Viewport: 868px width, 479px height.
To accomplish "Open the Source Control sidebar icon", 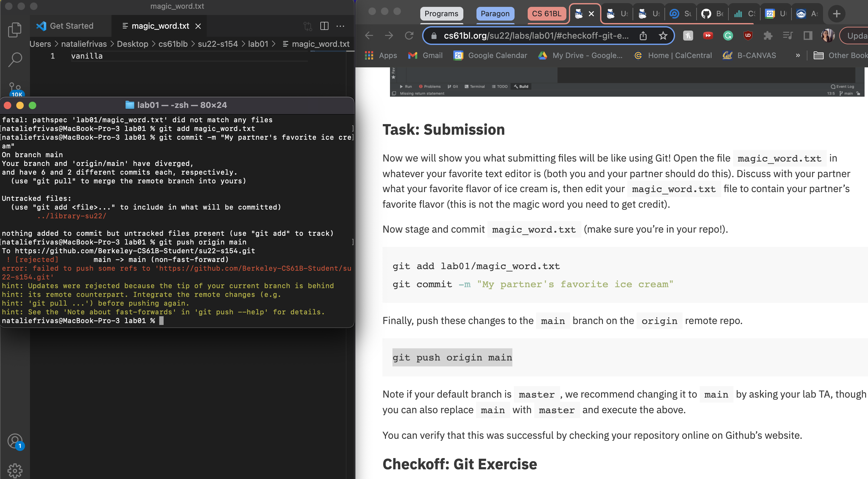I will pyautogui.click(x=15, y=89).
